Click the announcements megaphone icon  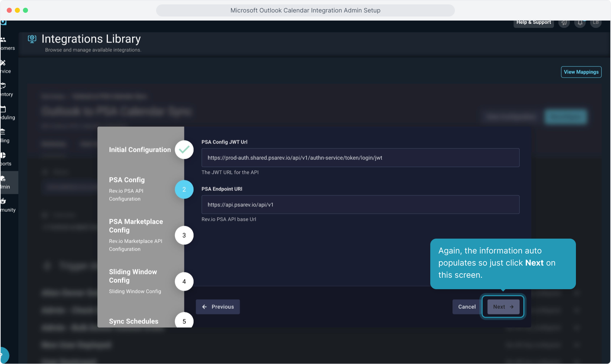point(564,23)
